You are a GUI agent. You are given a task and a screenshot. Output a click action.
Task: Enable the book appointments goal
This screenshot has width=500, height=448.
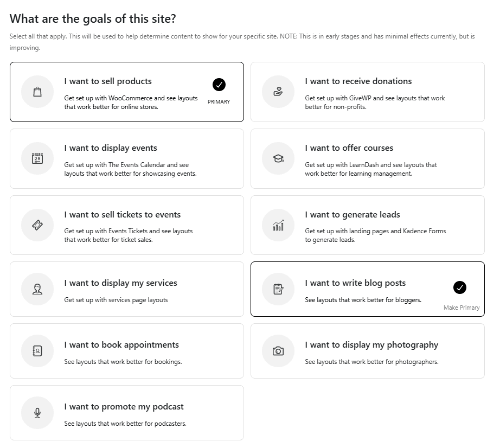pos(126,351)
